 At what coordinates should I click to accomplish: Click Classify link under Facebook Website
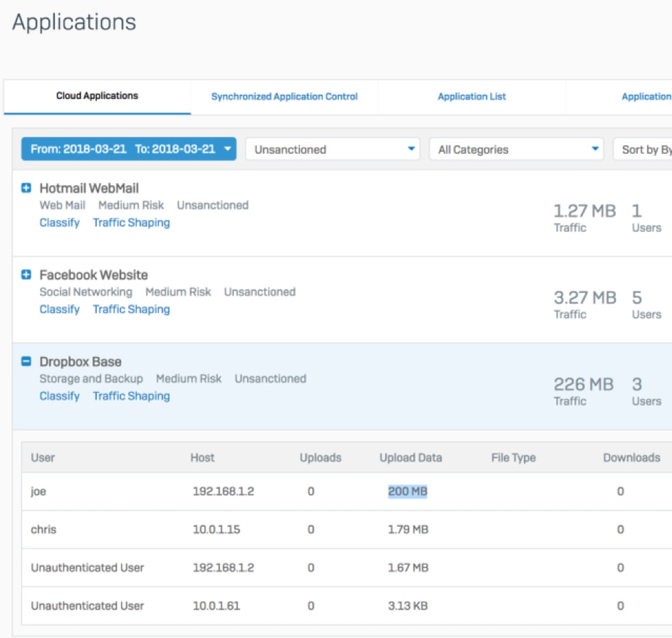click(59, 309)
